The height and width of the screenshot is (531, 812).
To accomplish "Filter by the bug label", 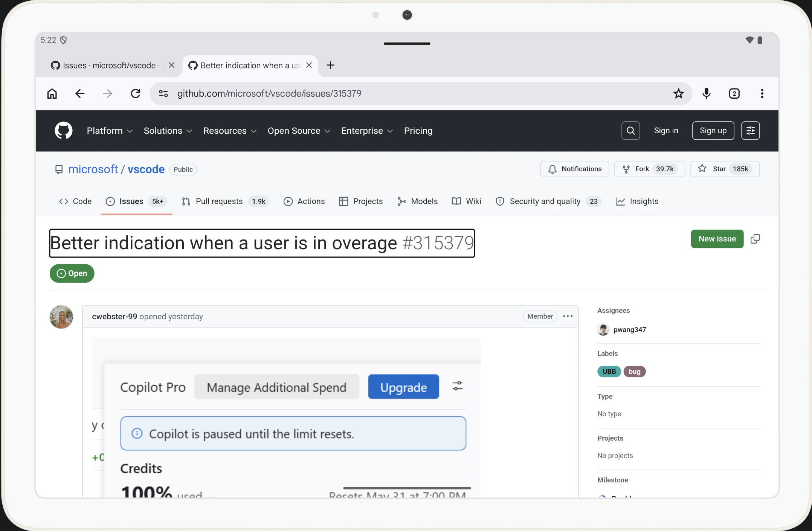I will 635,371.
